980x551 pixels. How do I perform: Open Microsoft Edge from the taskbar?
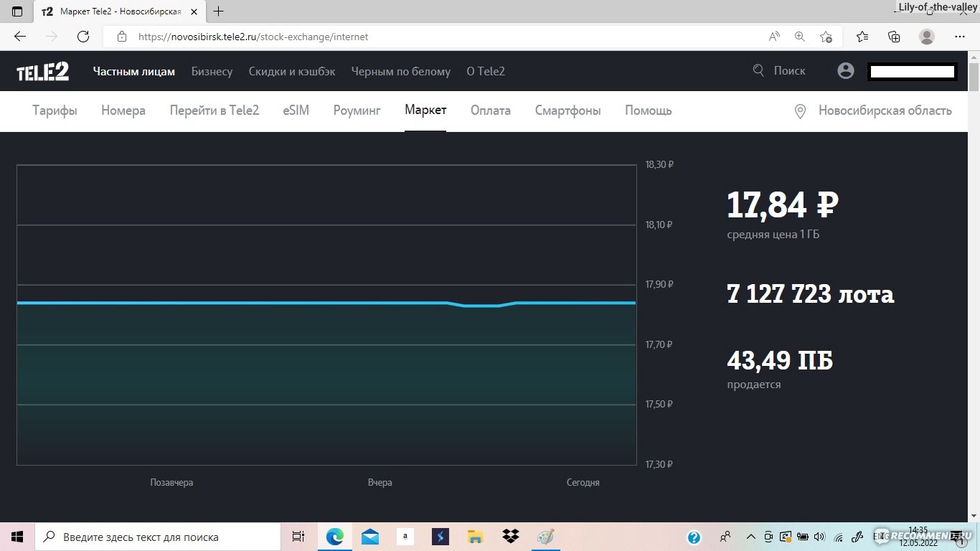335,537
